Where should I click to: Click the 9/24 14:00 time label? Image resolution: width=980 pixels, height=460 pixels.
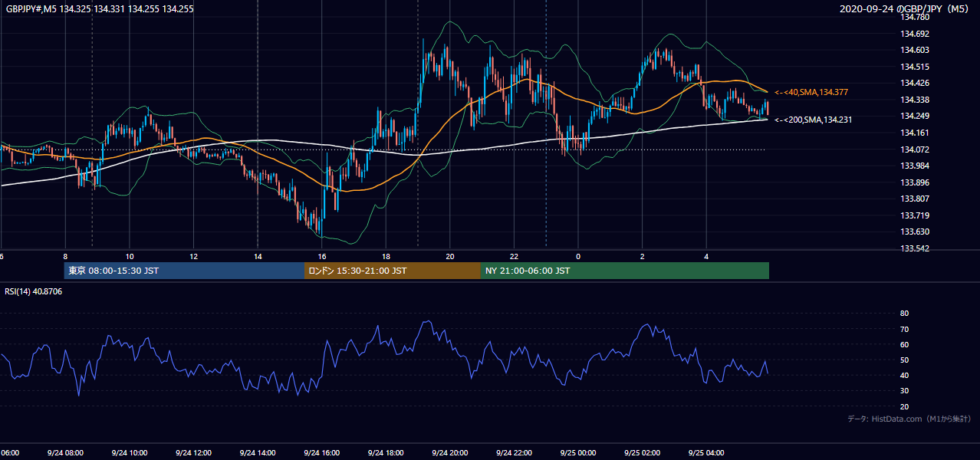[257, 453]
